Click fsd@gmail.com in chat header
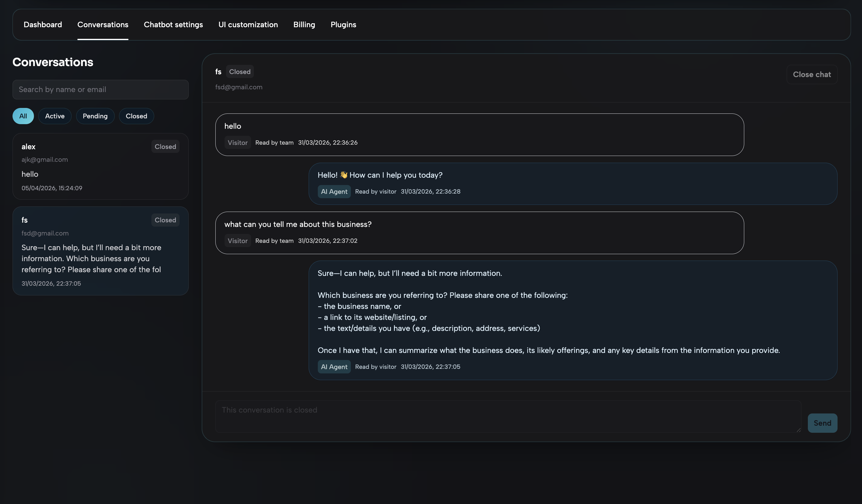The image size is (862, 504). [x=238, y=87]
